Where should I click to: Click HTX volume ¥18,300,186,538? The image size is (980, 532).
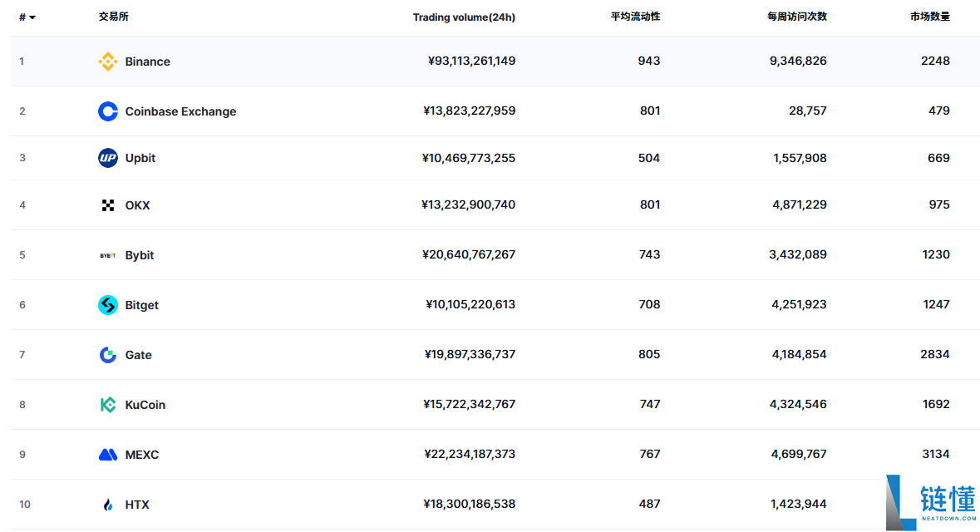tap(470, 504)
